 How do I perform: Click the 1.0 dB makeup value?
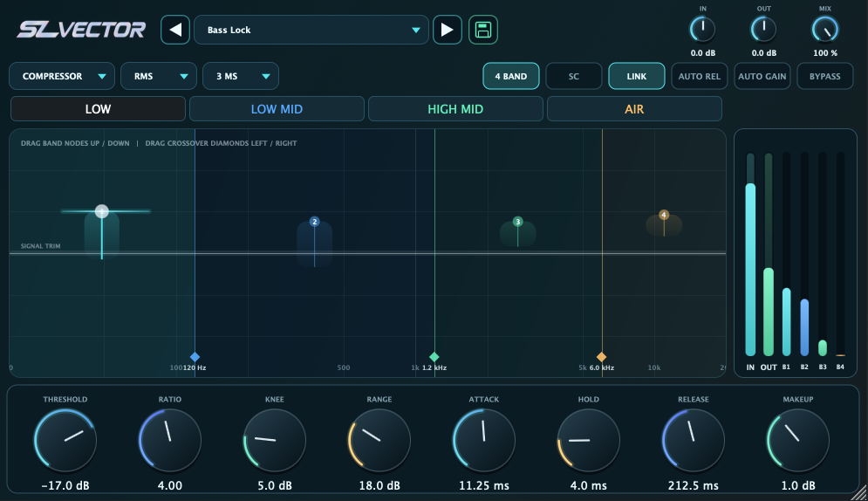(x=797, y=485)
